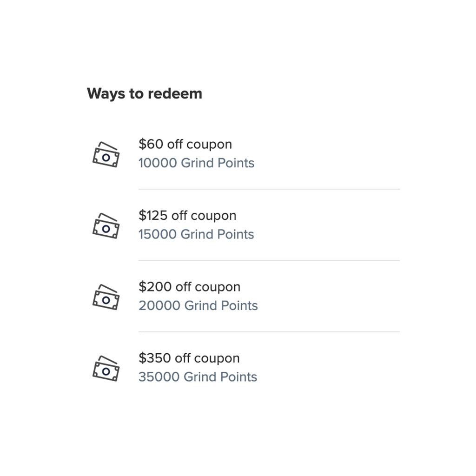The image size is (476, 476).
Task: Click the cash icon beside $60 off coupon
Action: point(106,154)
